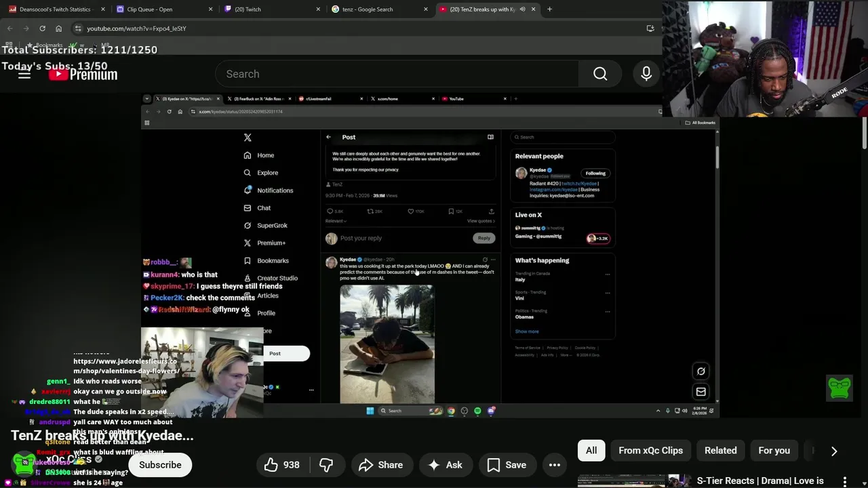Image resolution: width=868 pixels, height=488 pixels.
Task: Open Notifications in X sidebar
Action: (x=269, y=190)
